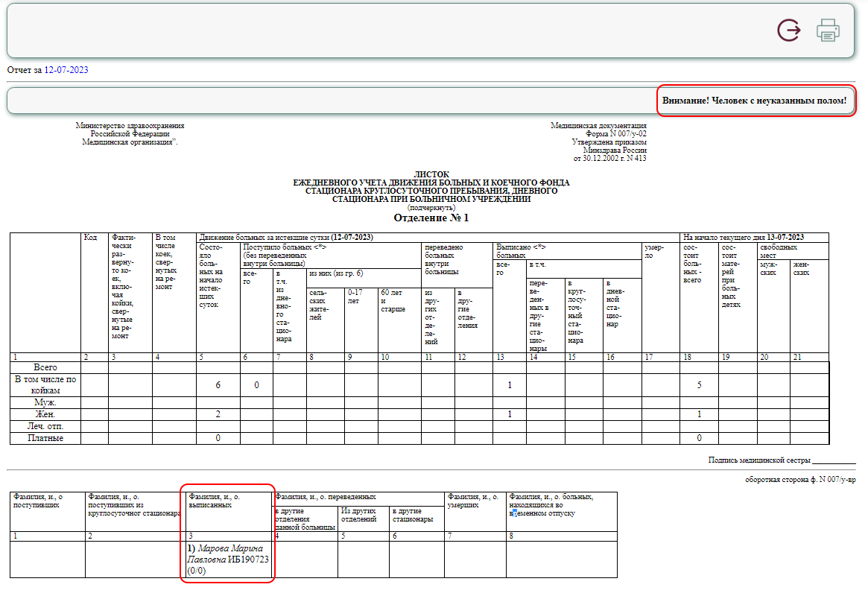Click the warning about unspecified gender
Image resolution: width=868 pixels, height=596 pixels.
(x=755, y=101)
